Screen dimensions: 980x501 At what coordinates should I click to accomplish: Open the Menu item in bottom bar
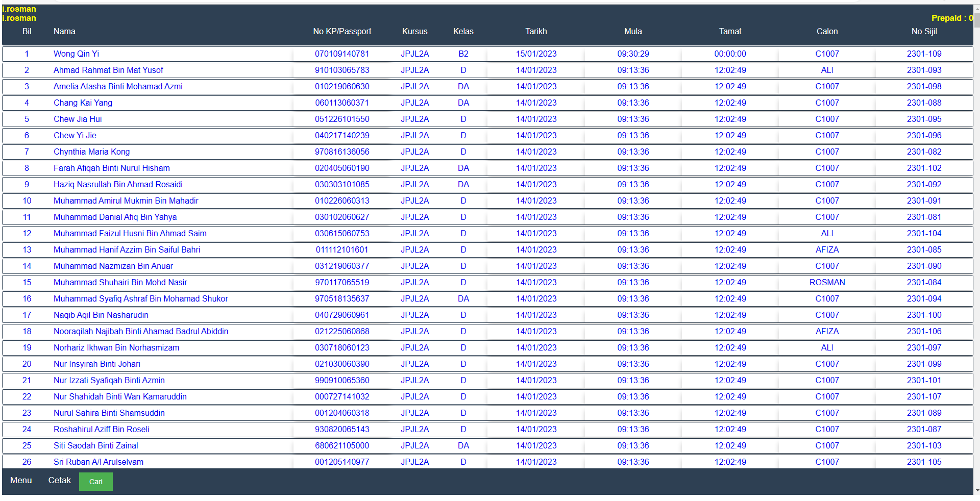pyautogui.click(x=21, y=481)
